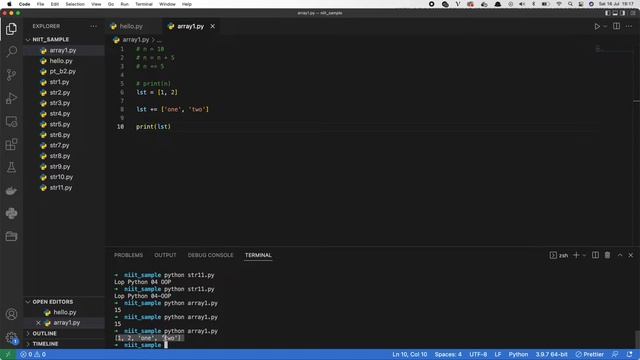Image resolution: width=640 pixels, height=360 pixels.
Task: Open the Extensions view
Action: [11, 144]
